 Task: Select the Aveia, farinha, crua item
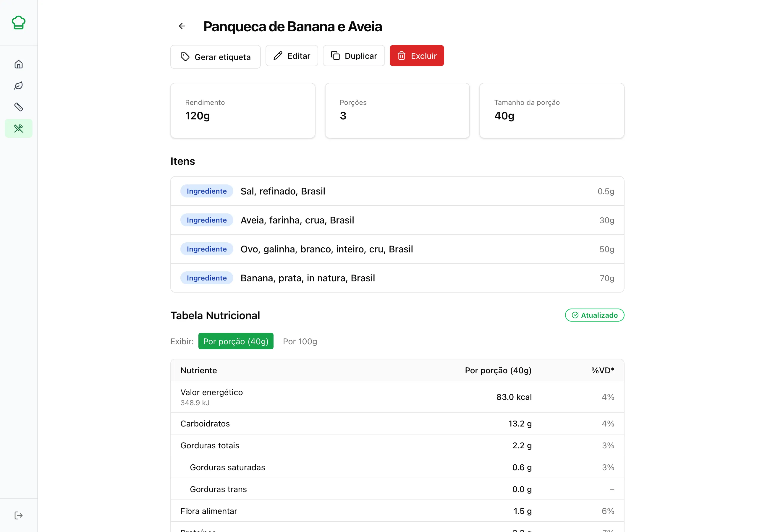tap(397, 220)
